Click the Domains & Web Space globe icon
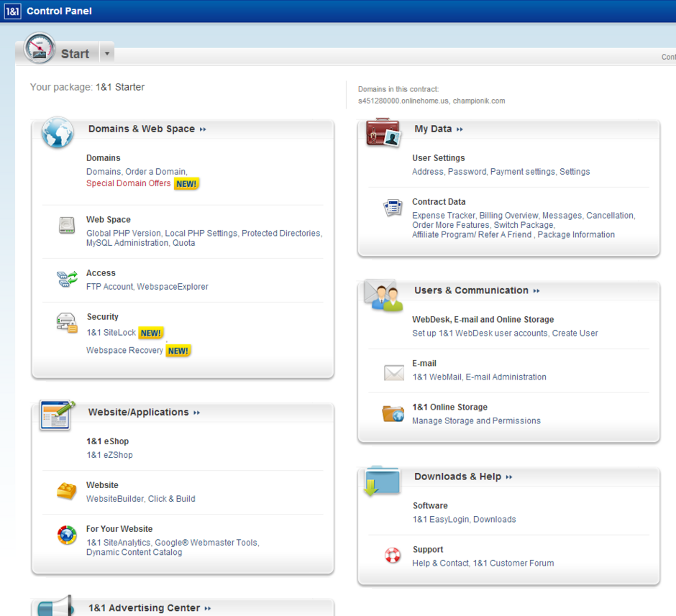676x616 pixels. click(58, 132)
